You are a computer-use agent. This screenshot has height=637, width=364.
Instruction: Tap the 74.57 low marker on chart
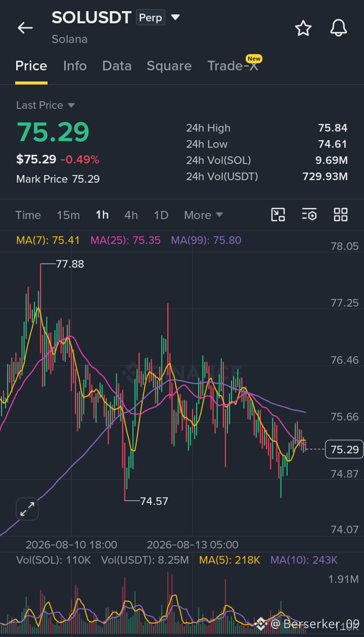[154, 501]
